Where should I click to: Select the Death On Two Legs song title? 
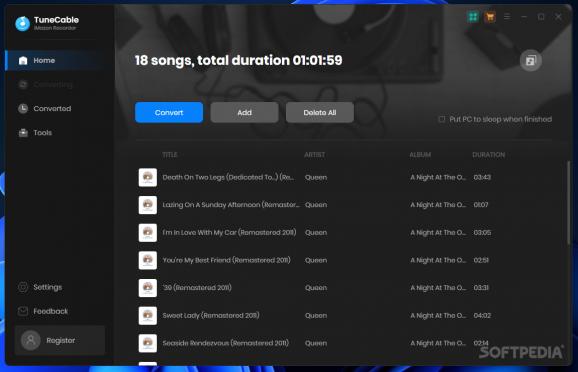229,177
